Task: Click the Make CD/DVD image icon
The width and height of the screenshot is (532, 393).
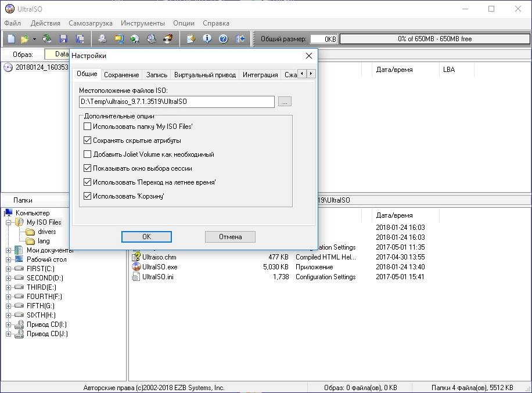Action: (102, 39)
